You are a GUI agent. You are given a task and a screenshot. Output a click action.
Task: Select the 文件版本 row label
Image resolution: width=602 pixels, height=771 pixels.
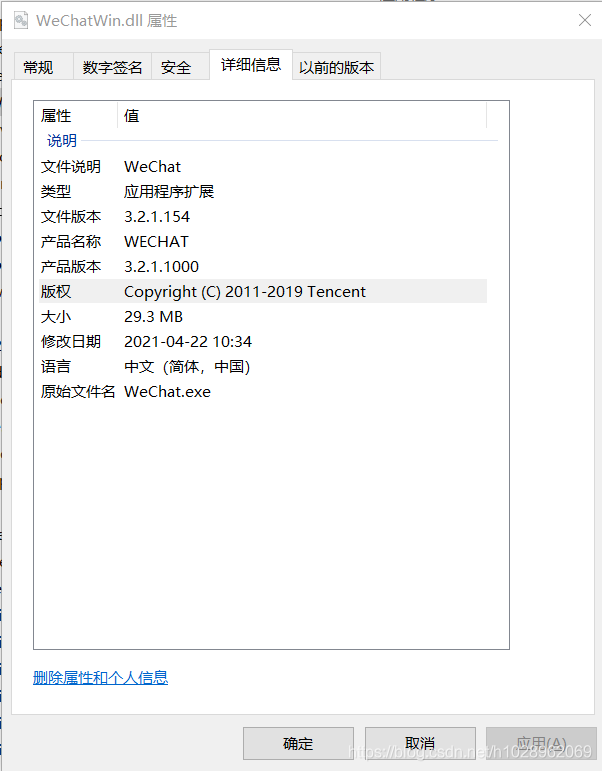(x=71, y=216)
